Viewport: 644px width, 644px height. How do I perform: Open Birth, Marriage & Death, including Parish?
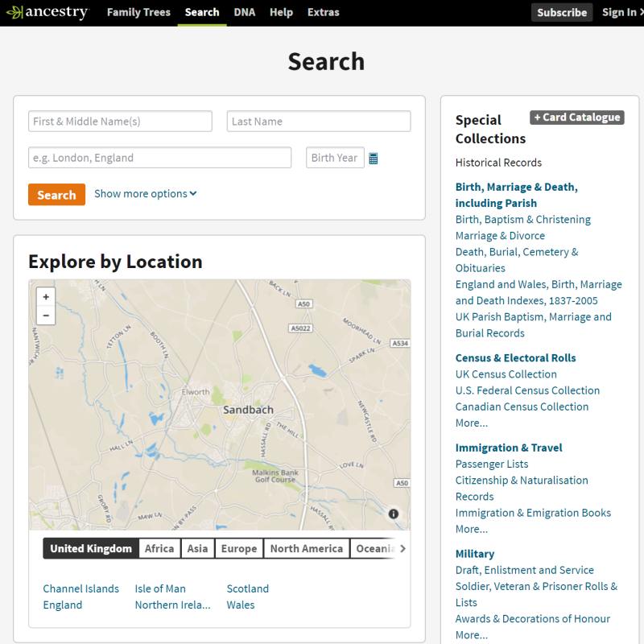pyautogui.click(x=517, y=195)
